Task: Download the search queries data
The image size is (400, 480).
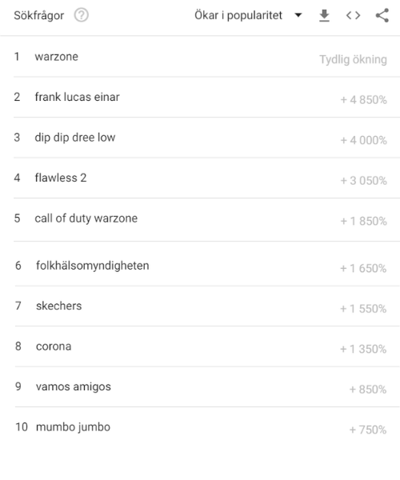Action: 324,15
